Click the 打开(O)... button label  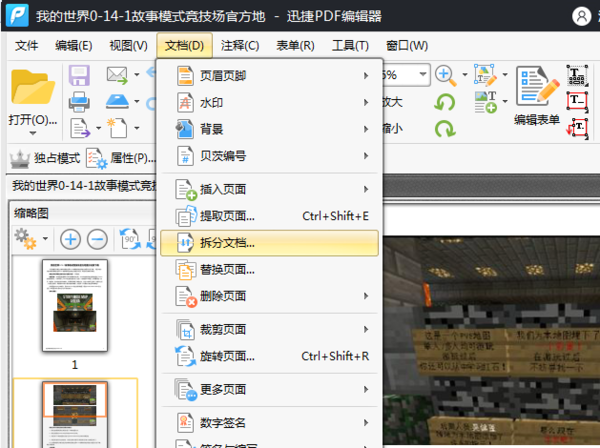(33, 120)
